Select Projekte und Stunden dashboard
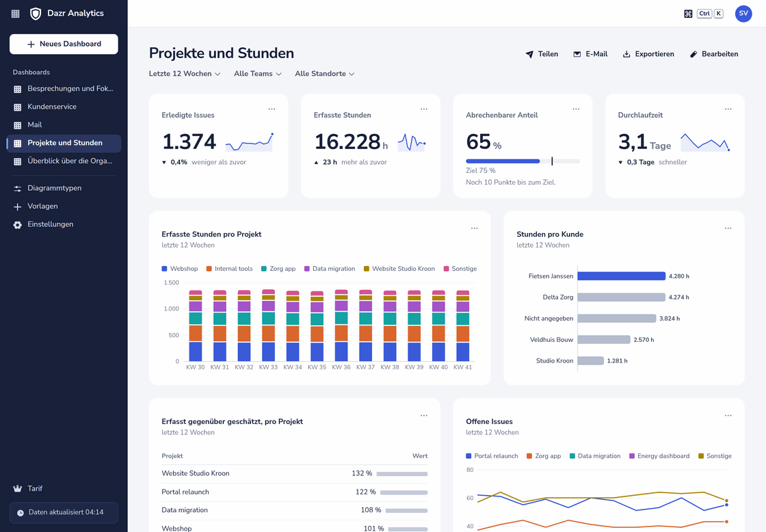 point(64,143)
